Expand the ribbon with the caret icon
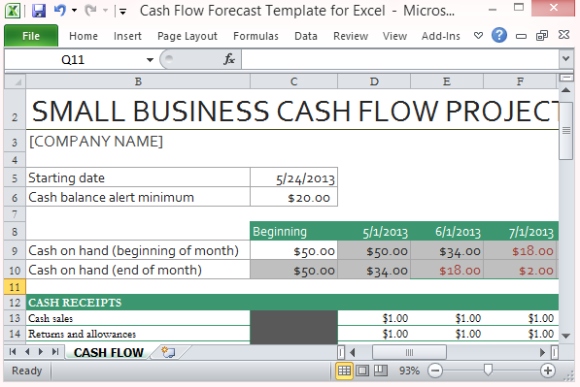This screenshot has width=580, height=387. 478,36
